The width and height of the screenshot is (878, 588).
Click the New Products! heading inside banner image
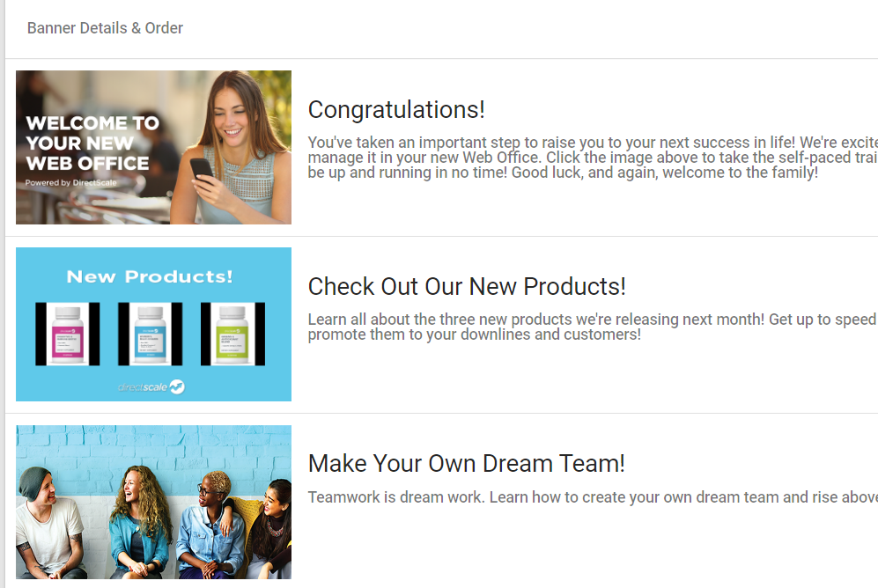(x=150, y=276)
